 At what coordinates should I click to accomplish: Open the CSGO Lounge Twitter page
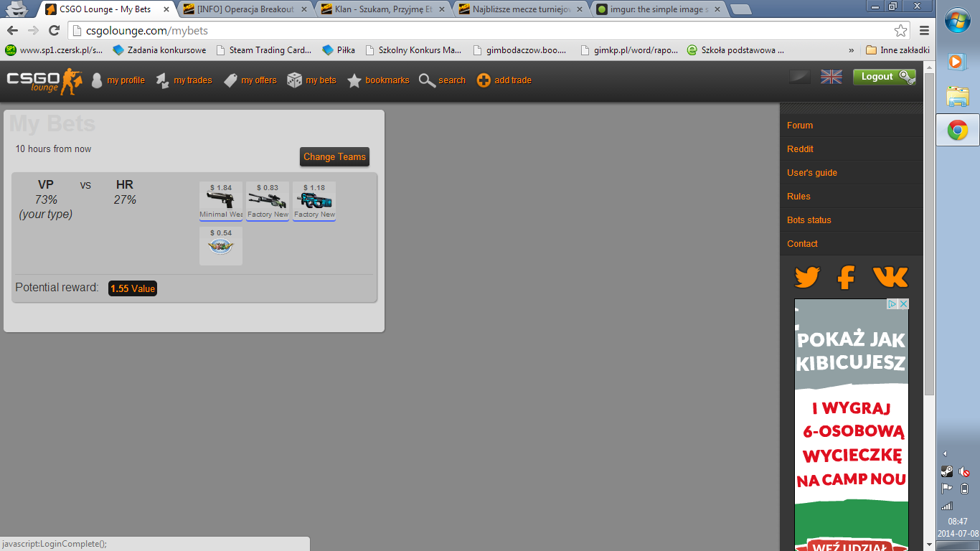click(x=807, y=277)
